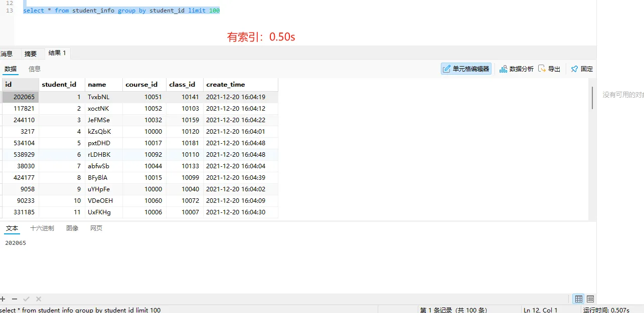
Task: Open the 网页 web tab in editor
Action: click(x=96, y=228)
